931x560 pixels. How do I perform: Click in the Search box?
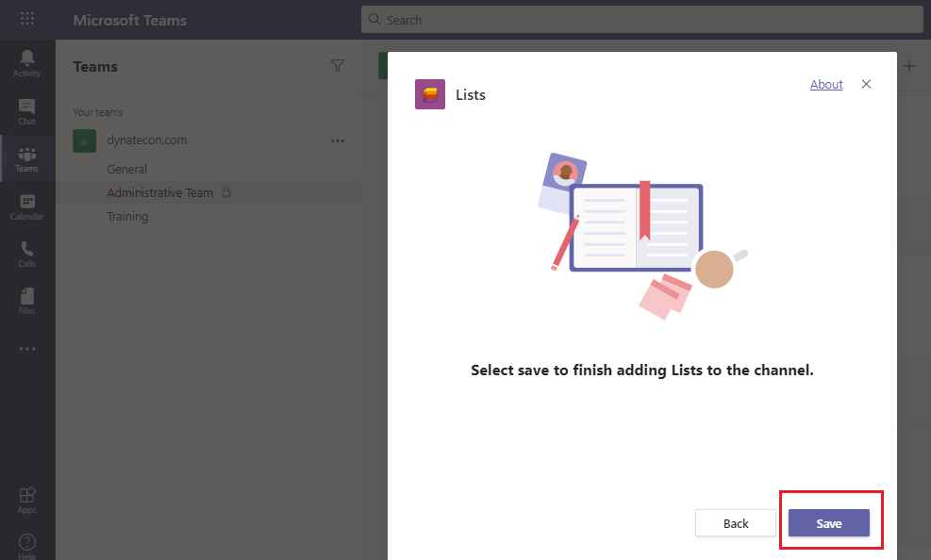click(x=641, y=20)
